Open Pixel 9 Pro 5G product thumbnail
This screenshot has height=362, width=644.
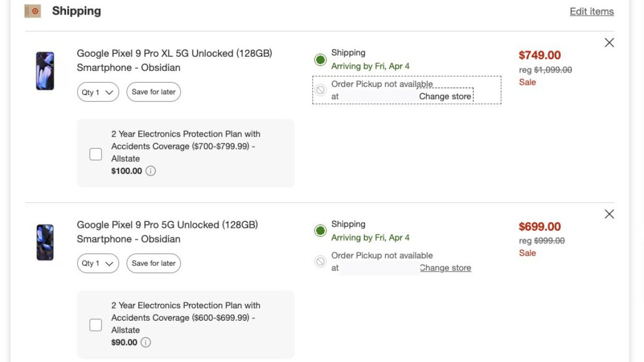[45, 242]
